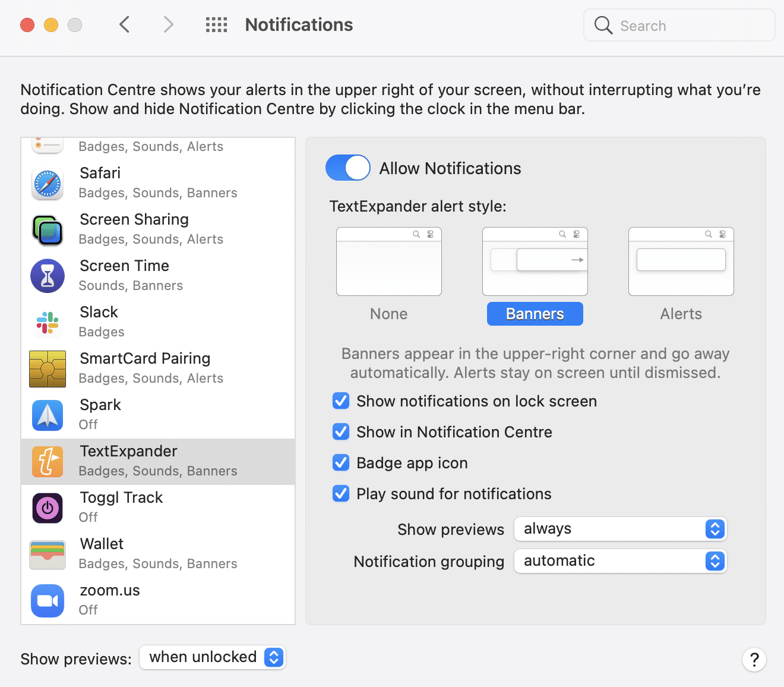
Task: Click the None style label
Action: click(x=389, y=314)
